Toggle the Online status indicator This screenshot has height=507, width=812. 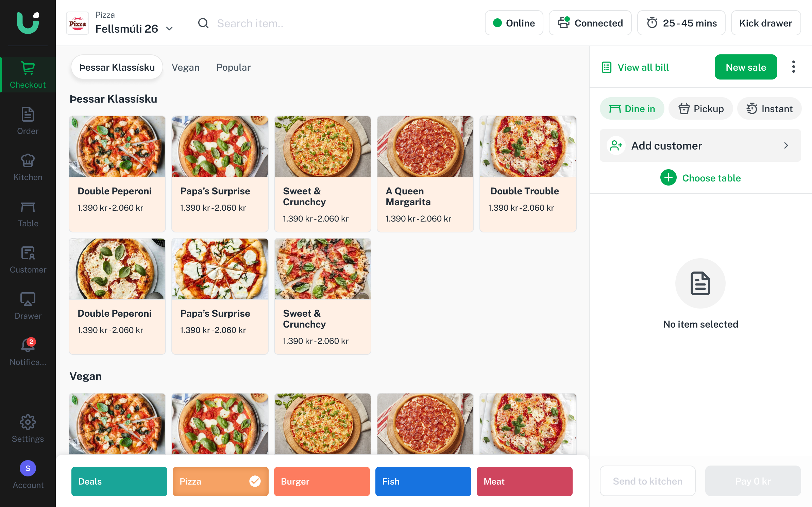(x=514, y=23)
